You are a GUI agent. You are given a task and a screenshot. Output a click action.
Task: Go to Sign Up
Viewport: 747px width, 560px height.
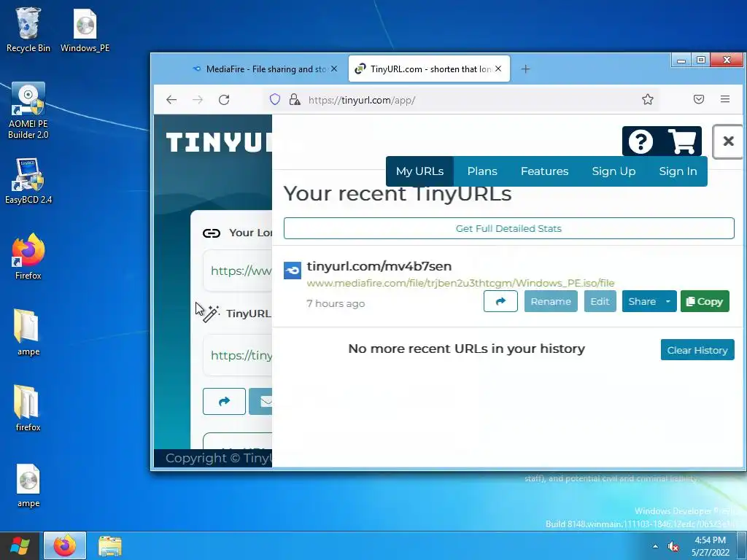[614, 171]
